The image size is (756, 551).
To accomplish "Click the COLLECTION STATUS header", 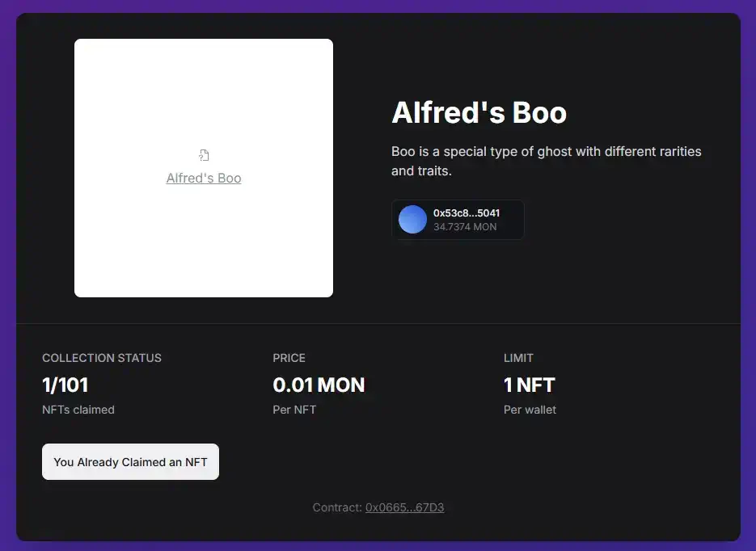I will pyautogui.click(x=101, y=358).
